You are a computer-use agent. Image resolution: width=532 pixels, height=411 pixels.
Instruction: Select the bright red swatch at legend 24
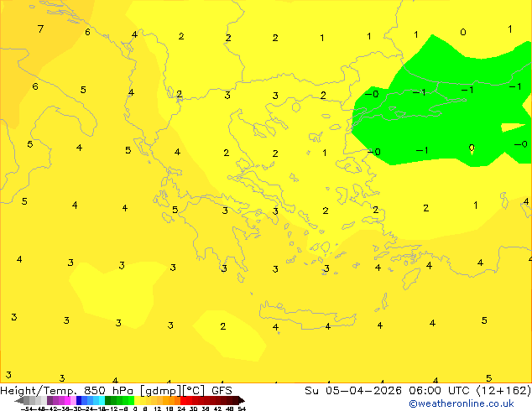tap(183, 401)
